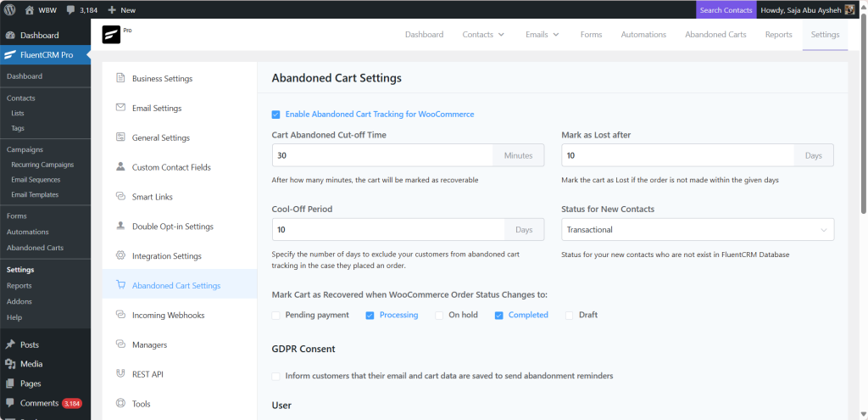Click the Business Settings document icon
Screen dimensions: 868x420
tap(120, 78)
